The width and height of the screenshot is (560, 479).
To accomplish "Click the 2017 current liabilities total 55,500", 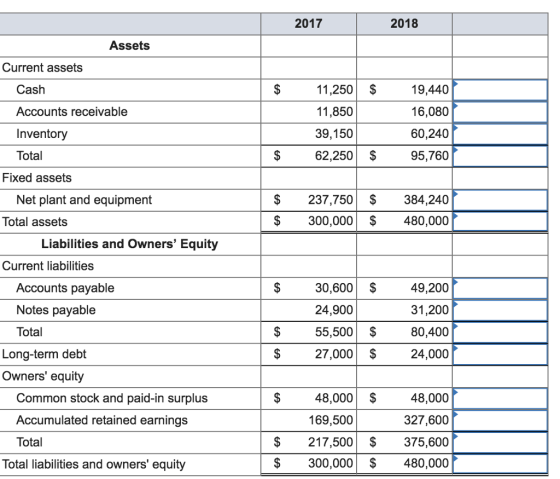I will (x=334, y=332).
